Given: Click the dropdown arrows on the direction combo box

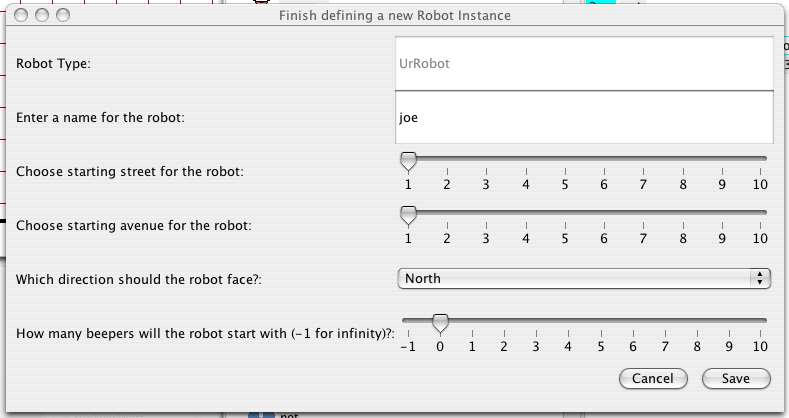Looking at the screenshot, I should click(x=760, y=279).
